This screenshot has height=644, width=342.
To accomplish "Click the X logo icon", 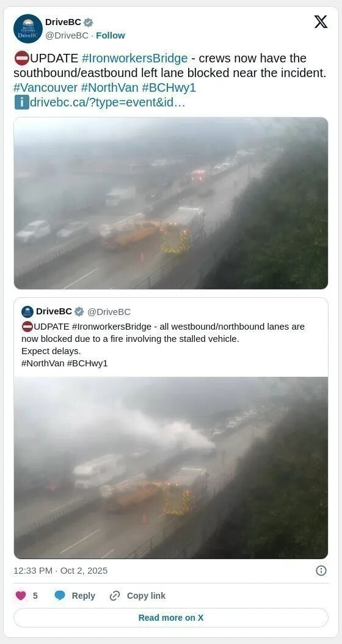I will (321, 22).
